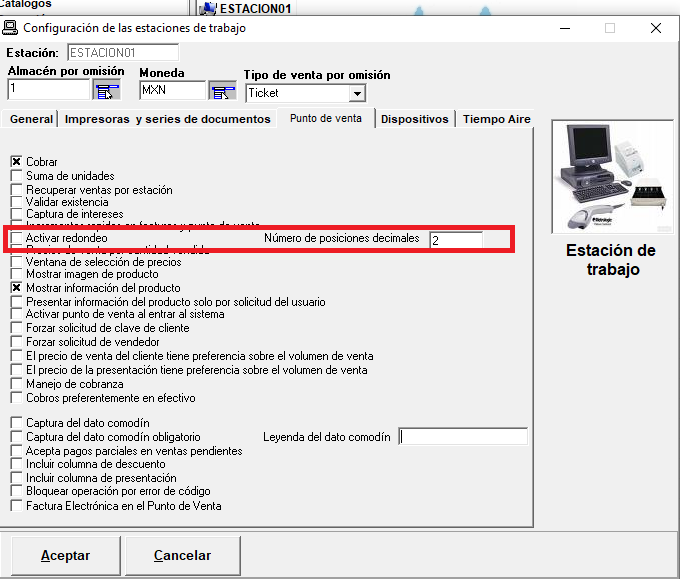Screen dimensions: 680x579
Task: Check Ventana de selección de precios
Action: click(x=16, y=262)
